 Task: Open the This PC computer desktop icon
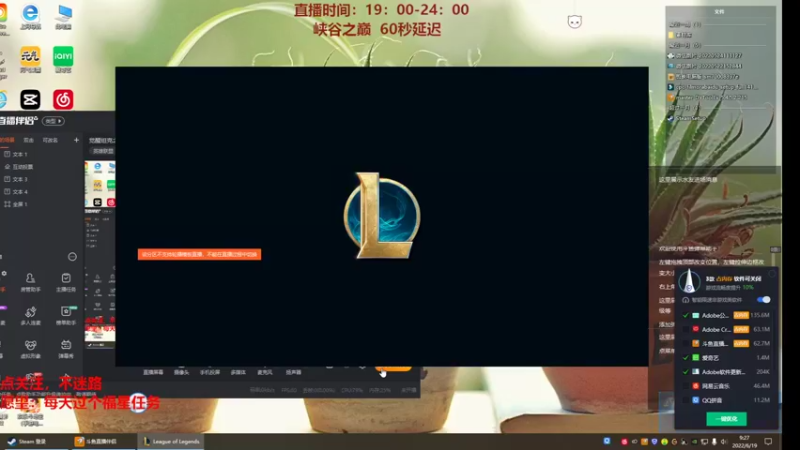pos(64,16)
